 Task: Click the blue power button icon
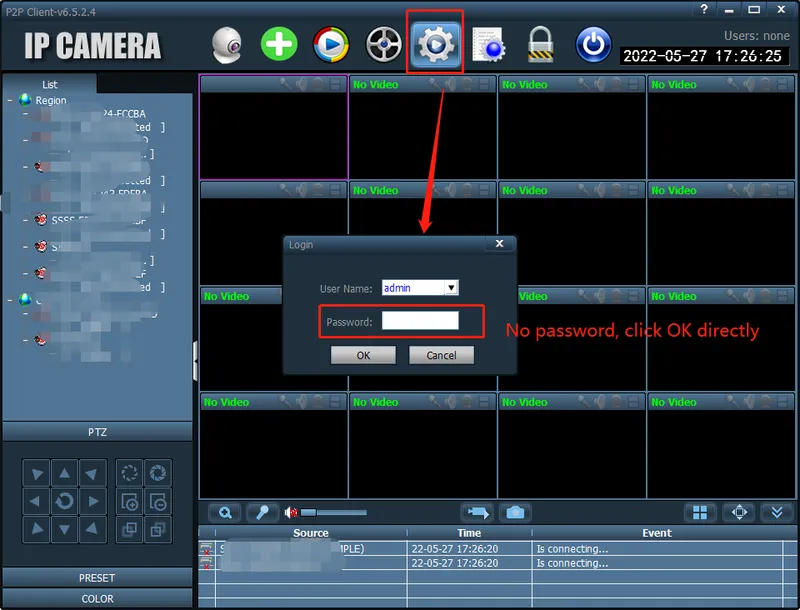(x=593, y=45)
